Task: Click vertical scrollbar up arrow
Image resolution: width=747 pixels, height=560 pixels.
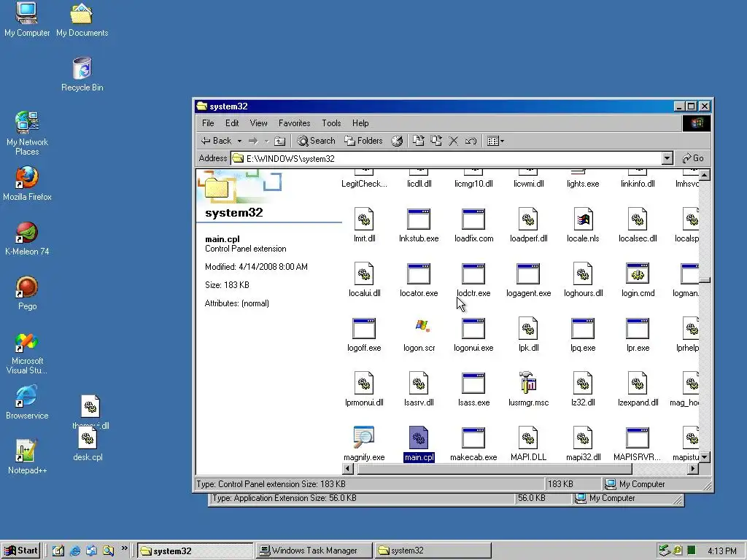Action: pos(705,175)
